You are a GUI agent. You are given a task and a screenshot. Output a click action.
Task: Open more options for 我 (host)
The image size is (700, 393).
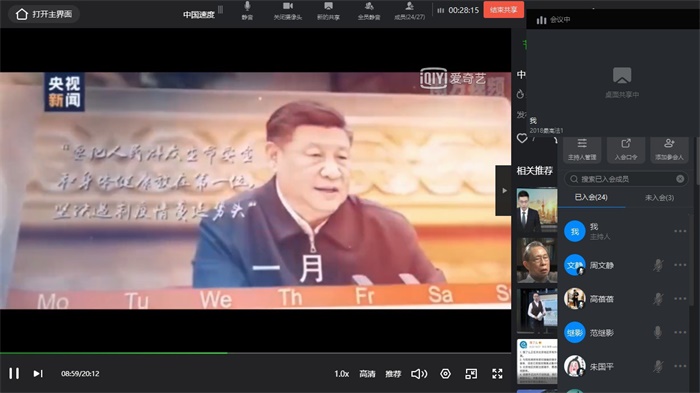click(x=680, y=231)
